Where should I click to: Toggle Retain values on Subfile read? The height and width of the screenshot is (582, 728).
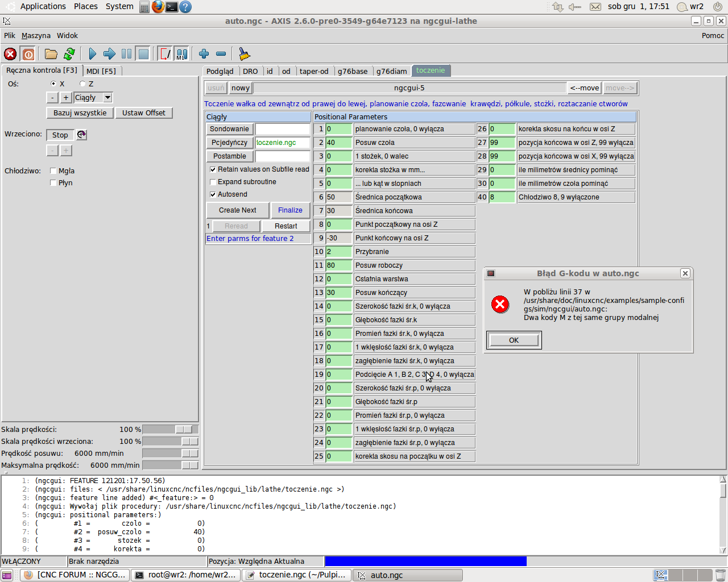pyautogui.click(x=213, y=169)
